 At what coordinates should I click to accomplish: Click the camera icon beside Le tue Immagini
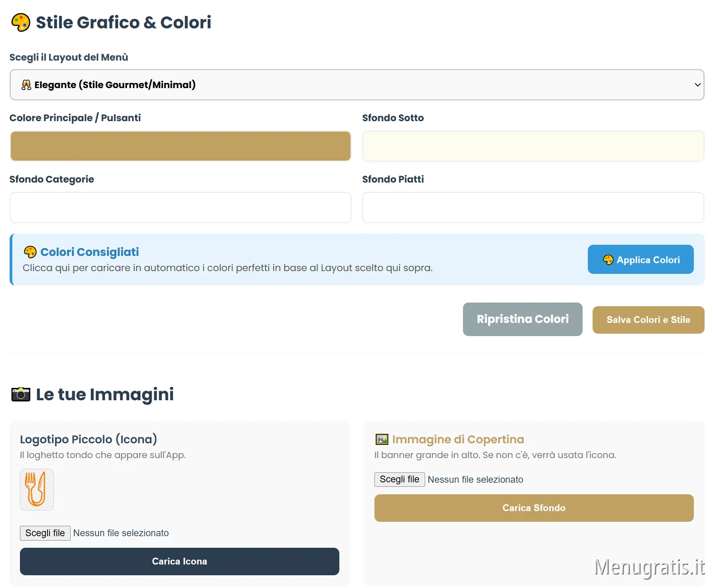21,394
